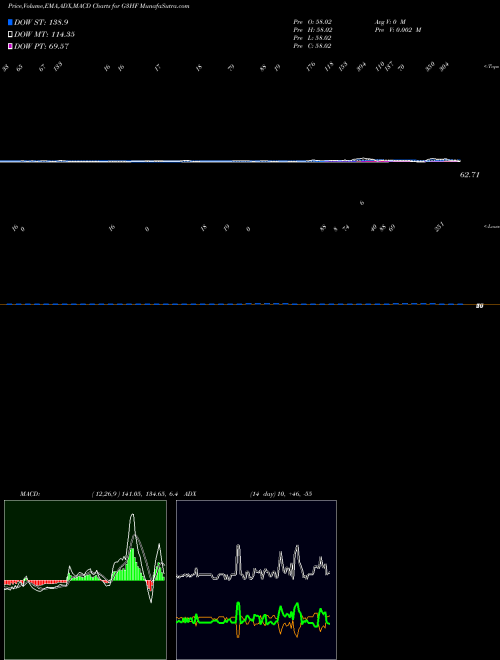Click the 'Avg V: 0 M' volume text
The height and width of the screenshot is (660, 500).
(x=390, y=22)
